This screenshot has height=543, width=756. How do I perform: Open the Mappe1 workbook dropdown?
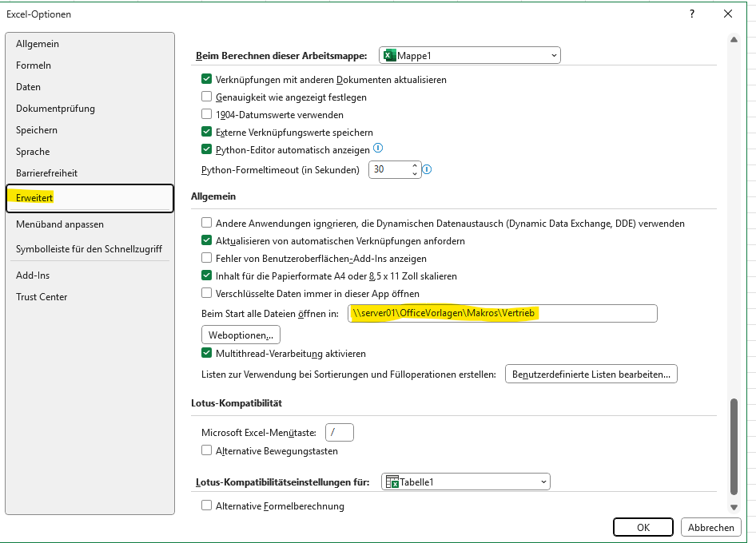click(470, 55)
